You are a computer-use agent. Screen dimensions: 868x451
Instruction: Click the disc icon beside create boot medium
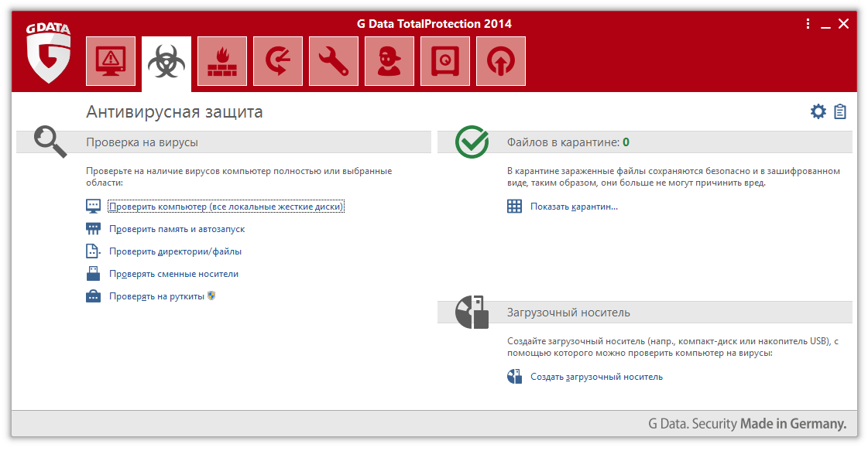tap(514, 377)
